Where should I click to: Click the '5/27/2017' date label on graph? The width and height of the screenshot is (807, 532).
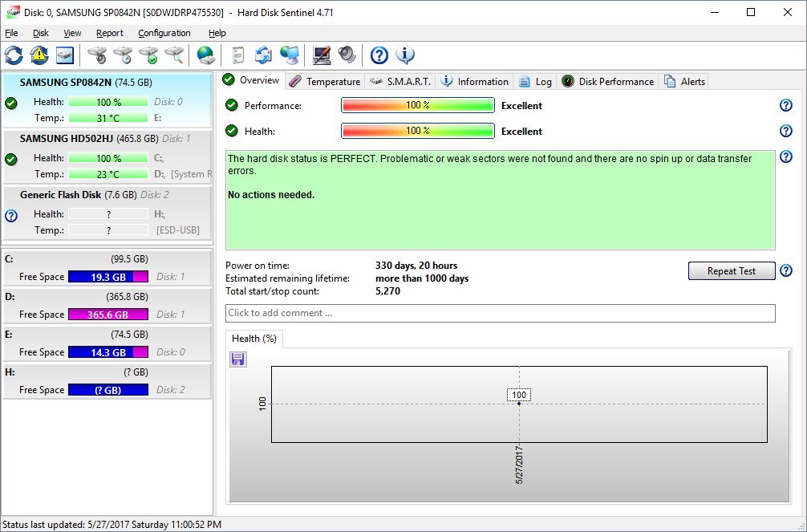(x=519, y=465)
